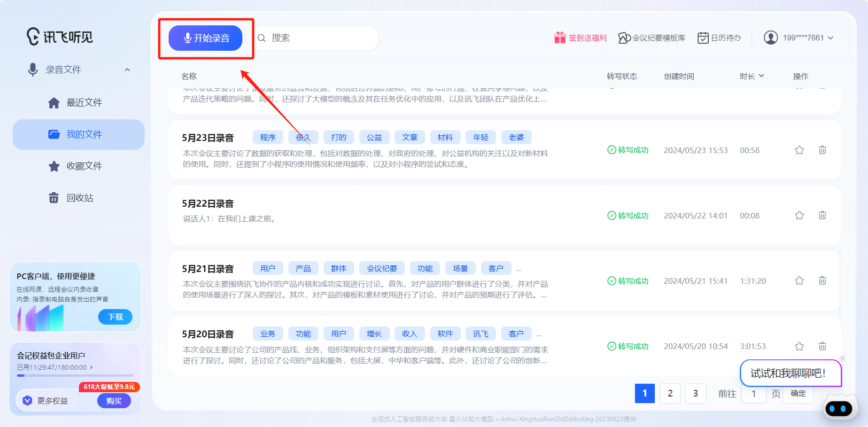868x427 pixels.
Task: Favorite the 5月21日录音 with star icon
Action: pos(799,281)
